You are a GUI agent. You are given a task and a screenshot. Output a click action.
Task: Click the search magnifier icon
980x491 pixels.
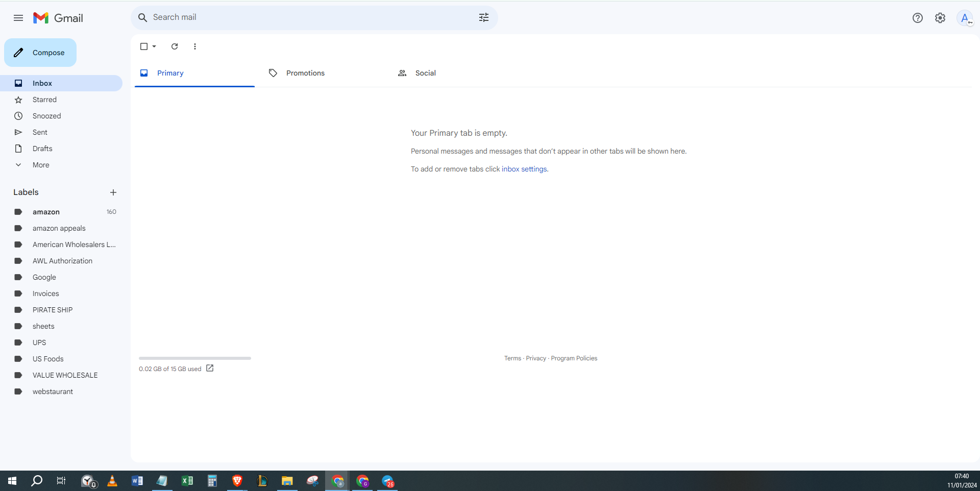pyautogui.click(x=143, y=18)
